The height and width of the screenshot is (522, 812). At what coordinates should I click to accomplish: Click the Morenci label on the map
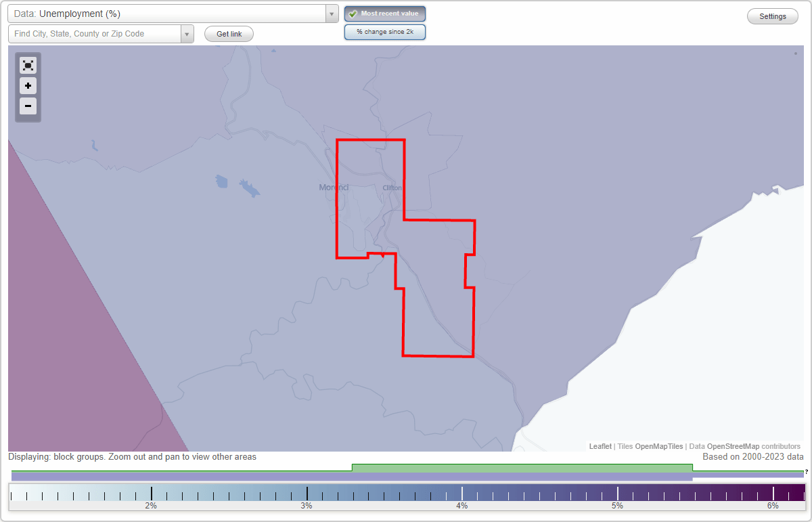pos(334,188)
